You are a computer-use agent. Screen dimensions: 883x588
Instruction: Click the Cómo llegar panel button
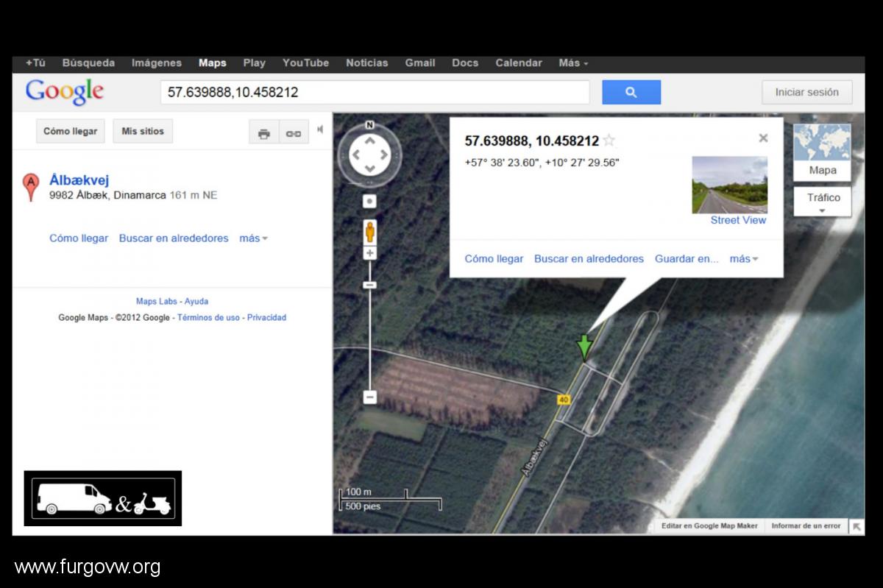(71, 131)
